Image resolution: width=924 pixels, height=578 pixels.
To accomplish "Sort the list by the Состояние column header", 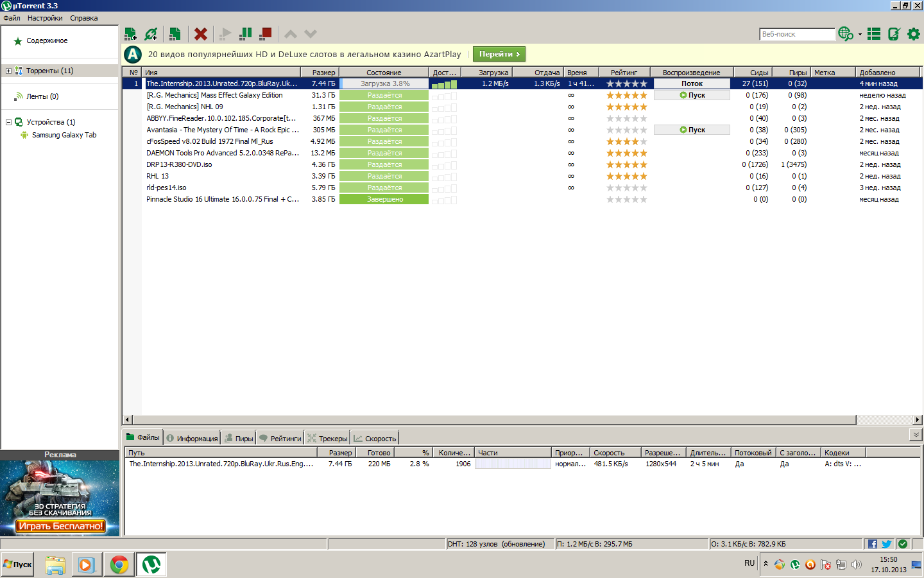I will [x=384, y=73].
